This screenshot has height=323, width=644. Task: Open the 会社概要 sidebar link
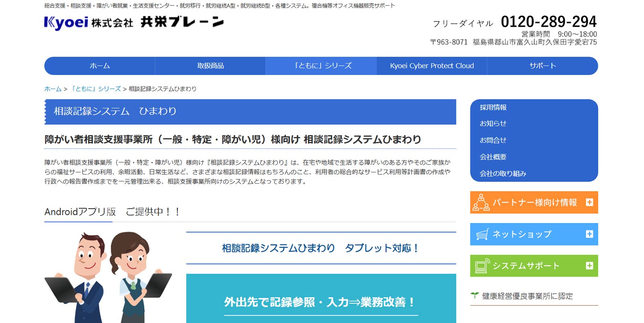[x=493, y=157]
